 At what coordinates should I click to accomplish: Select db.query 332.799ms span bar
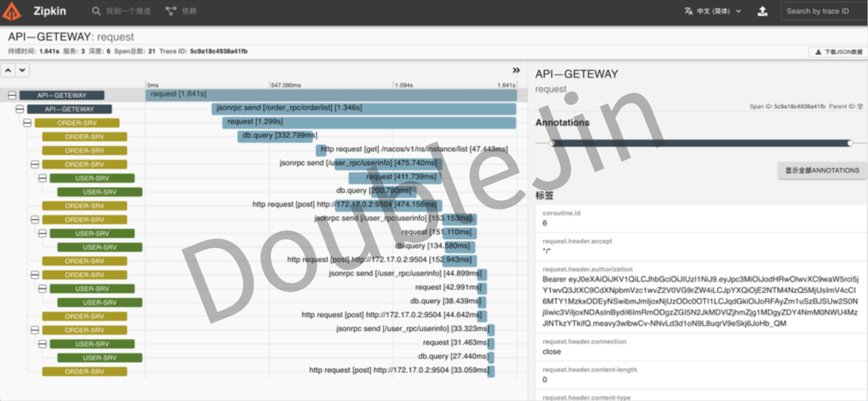point(276,136)
